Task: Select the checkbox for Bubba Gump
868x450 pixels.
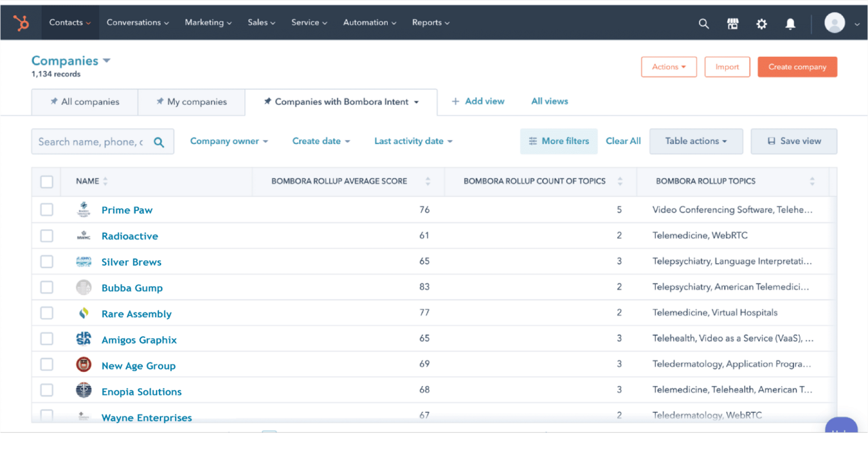Action: (47, 287)
